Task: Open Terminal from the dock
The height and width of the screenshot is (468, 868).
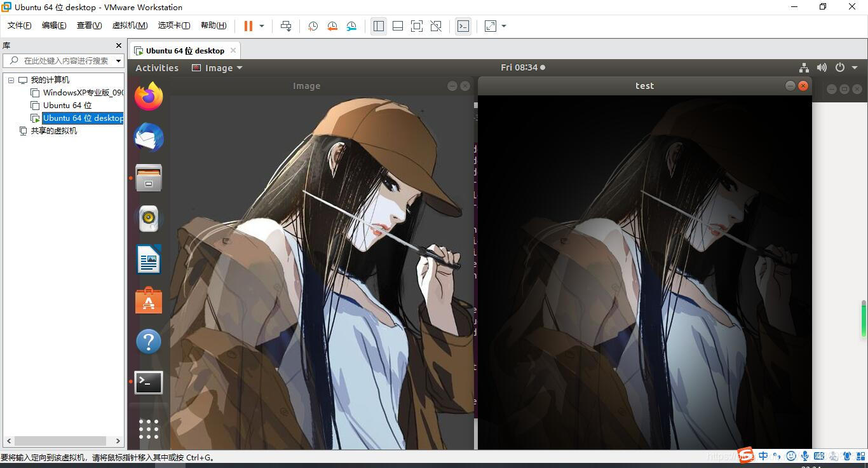Action: pos(149,382)
